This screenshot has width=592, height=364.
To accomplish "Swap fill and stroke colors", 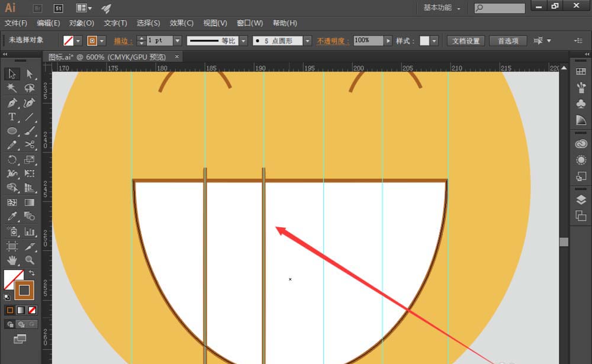I will click(32, 273).
